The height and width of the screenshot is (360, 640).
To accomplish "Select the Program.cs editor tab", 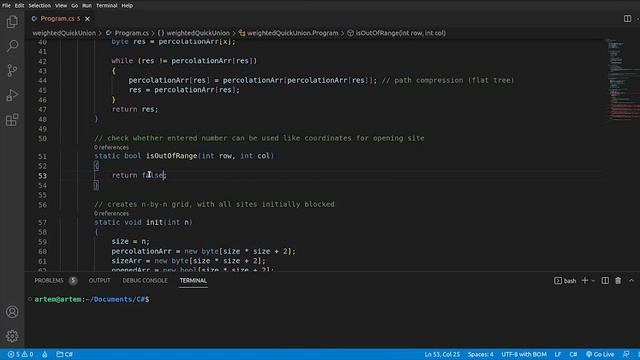I will pyautogui.click(x=60, y=19).
